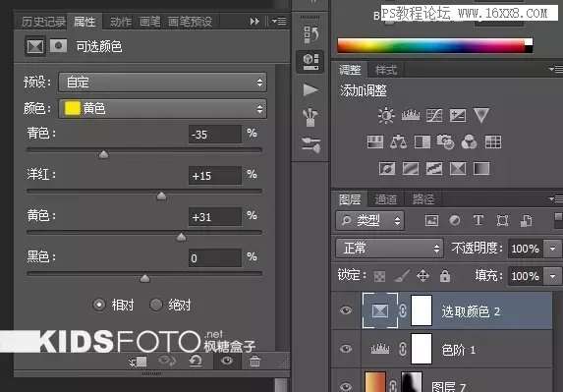Add a Selective Color adjustment from Adjustments panel

[458, 168]
